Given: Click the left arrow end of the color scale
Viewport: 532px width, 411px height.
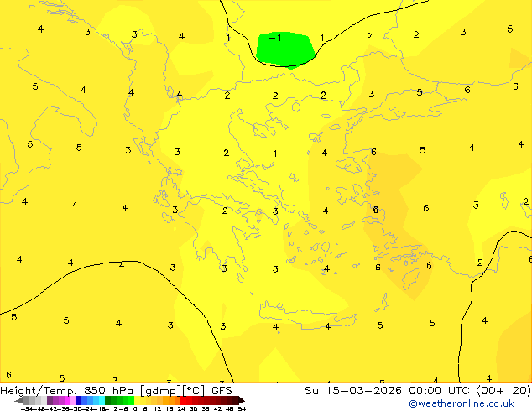Looking at the screenshot, I should click(19, 401).
